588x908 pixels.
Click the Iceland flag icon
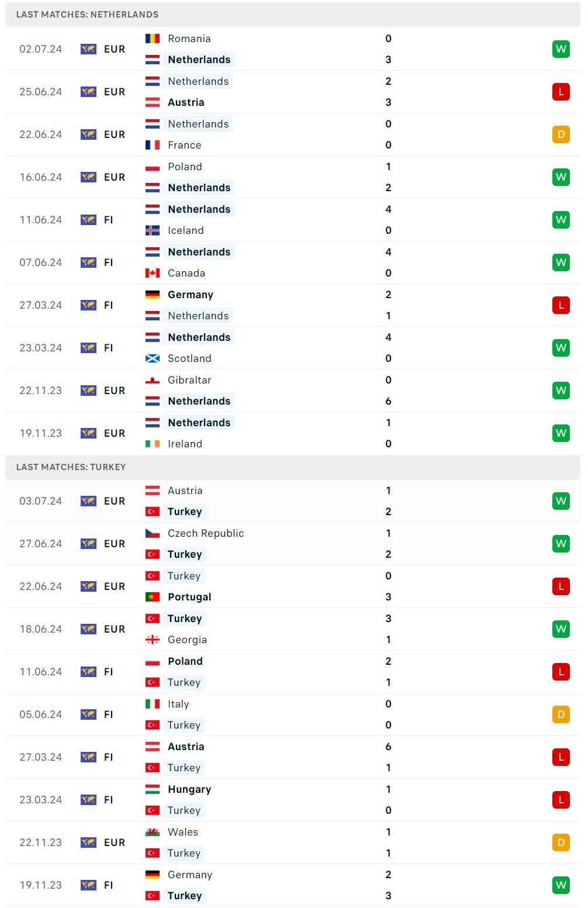coord(152,230)
